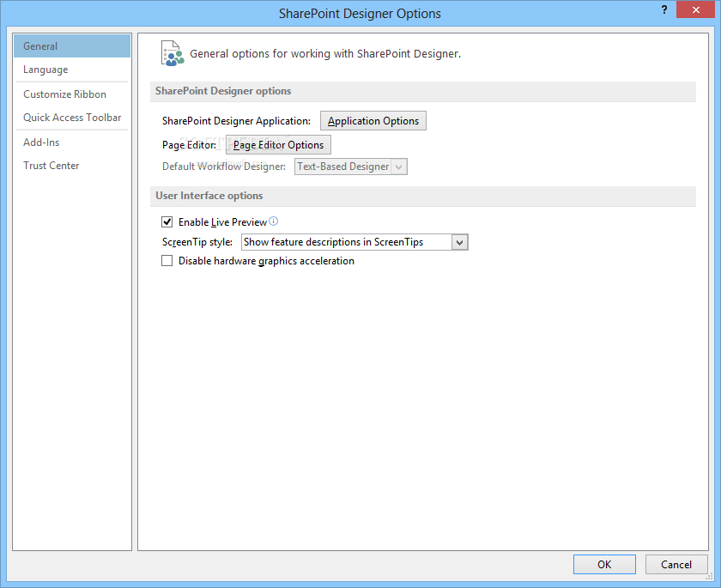This screenshot has width=721, height=588.
Task: Click the Help question mark icon
Action: [x=664, y=9]
